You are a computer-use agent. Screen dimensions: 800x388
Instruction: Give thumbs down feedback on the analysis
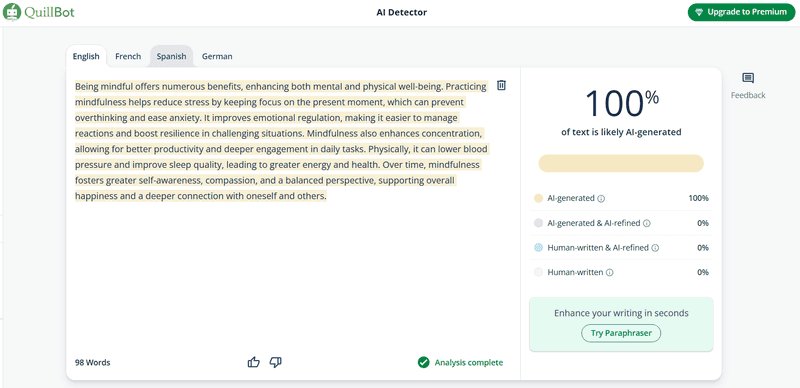pyautogui.click(x=276, y=362)
